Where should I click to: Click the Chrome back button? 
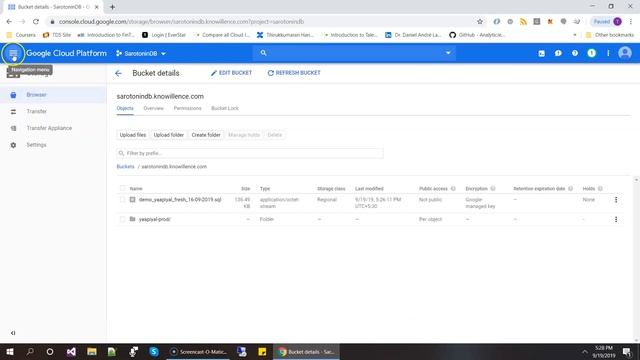pyautogui.click(x=9, y=21)
